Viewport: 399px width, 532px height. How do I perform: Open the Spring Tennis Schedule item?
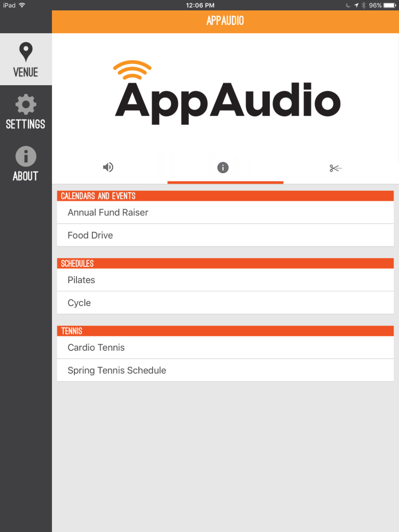click(x=225, y=370)
